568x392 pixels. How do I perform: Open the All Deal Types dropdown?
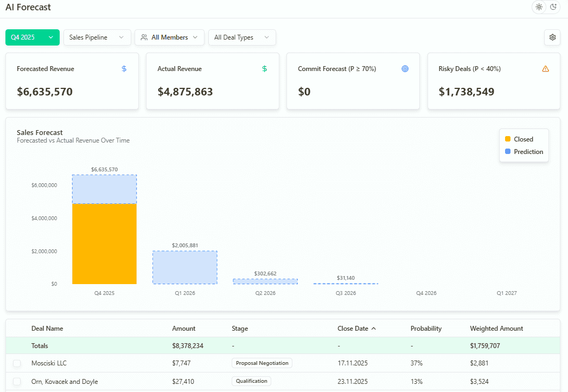[x=242, y=37]
